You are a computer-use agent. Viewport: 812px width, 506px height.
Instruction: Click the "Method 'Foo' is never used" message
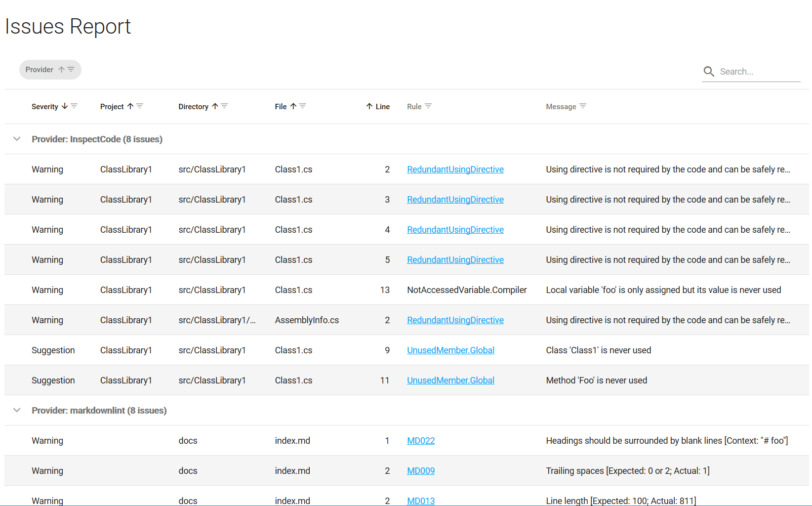point(596,380)
